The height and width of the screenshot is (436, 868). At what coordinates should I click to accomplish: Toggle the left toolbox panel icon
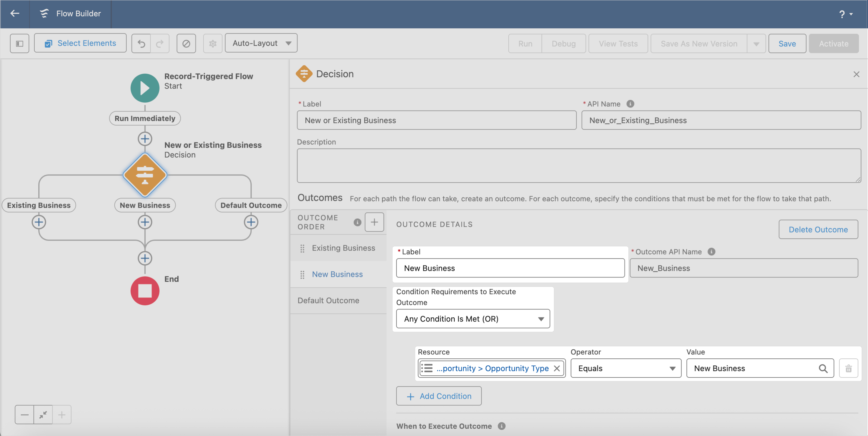(20, 43)
